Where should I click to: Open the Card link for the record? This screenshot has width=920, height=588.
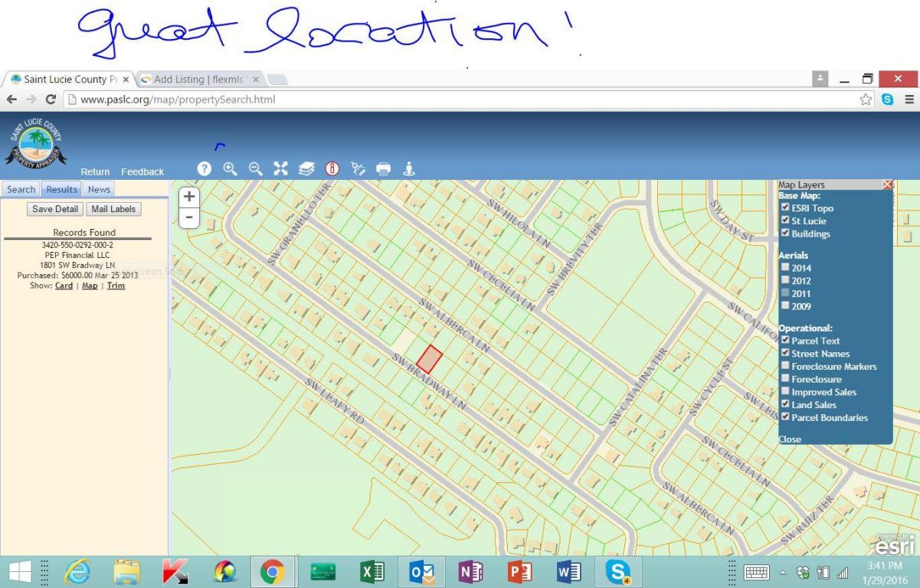point(64,286)
